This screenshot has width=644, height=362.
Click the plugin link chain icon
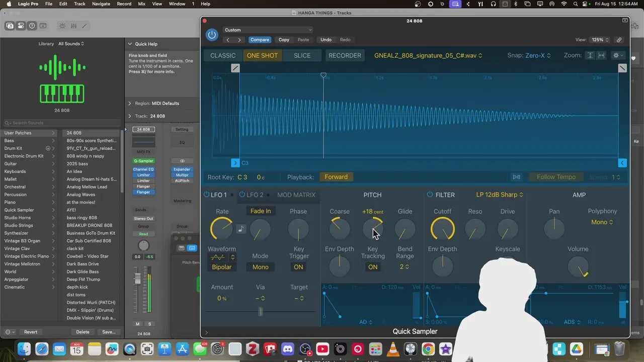point(619,40)
